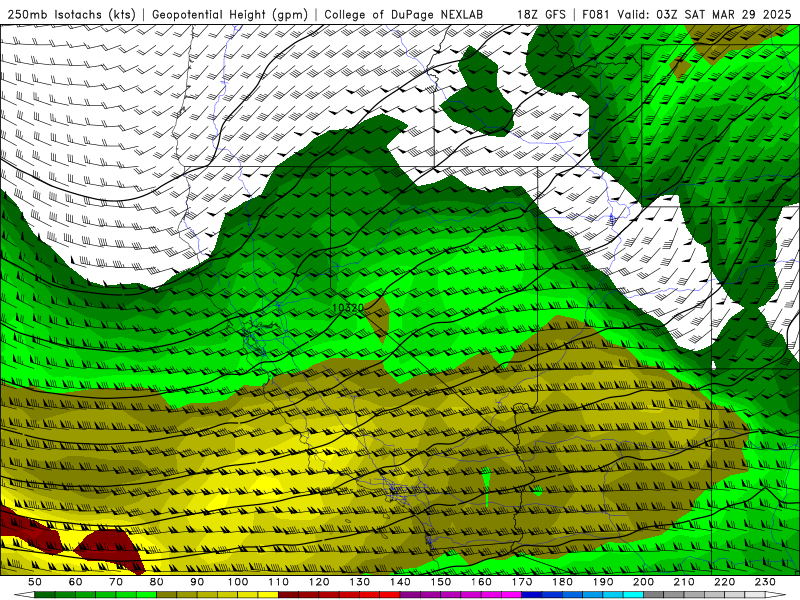This screenshot has width=800, height=600.
Task: Click the '120' value on the legend scale
Action: click(319, 582)
